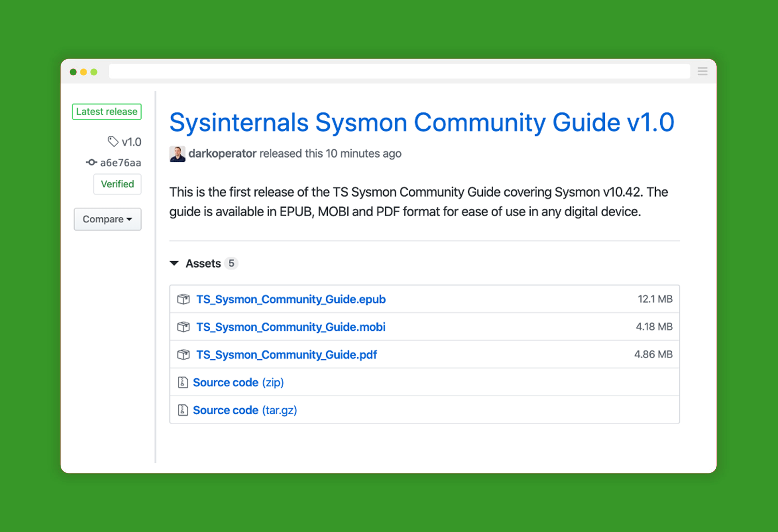
Task: Click the Assets heading label
Action: (x=203, y=263)
